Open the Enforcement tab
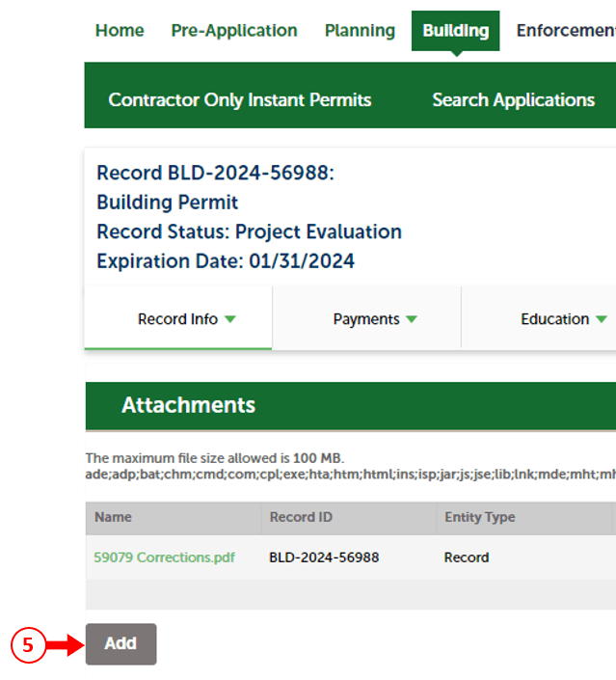The height and width of the screenshot is (680, 616). (x=565, y=31)
